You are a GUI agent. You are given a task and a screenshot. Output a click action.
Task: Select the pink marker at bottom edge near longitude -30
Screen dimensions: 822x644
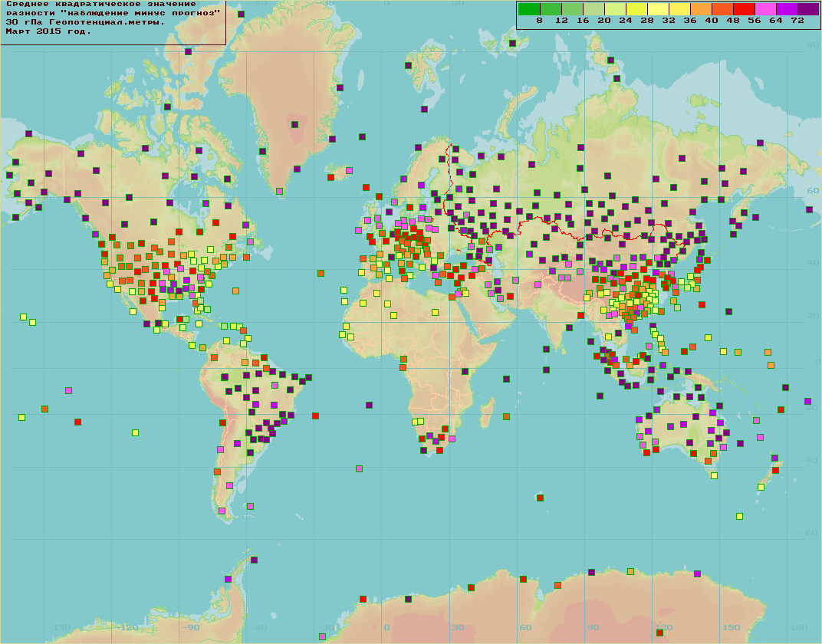point(322,636)
